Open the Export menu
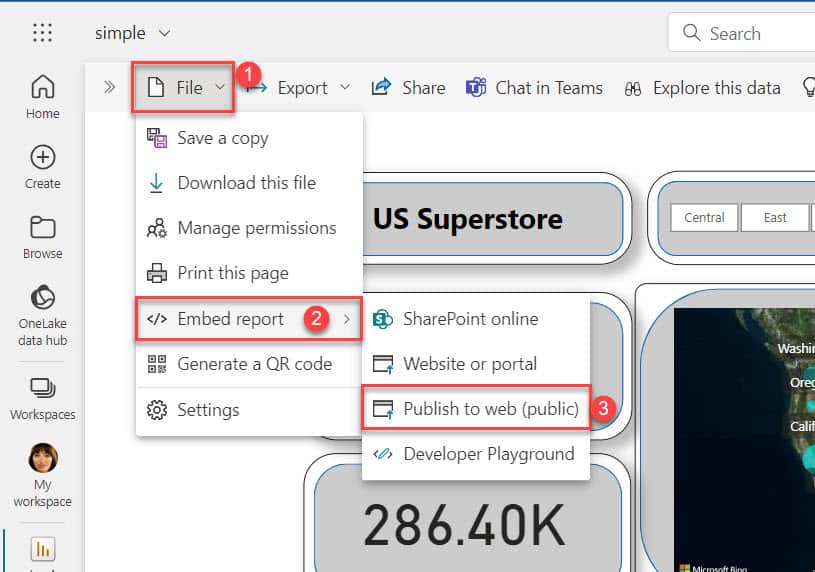The width and height of the screenshot is (815, 572). [x=298, y=88]
